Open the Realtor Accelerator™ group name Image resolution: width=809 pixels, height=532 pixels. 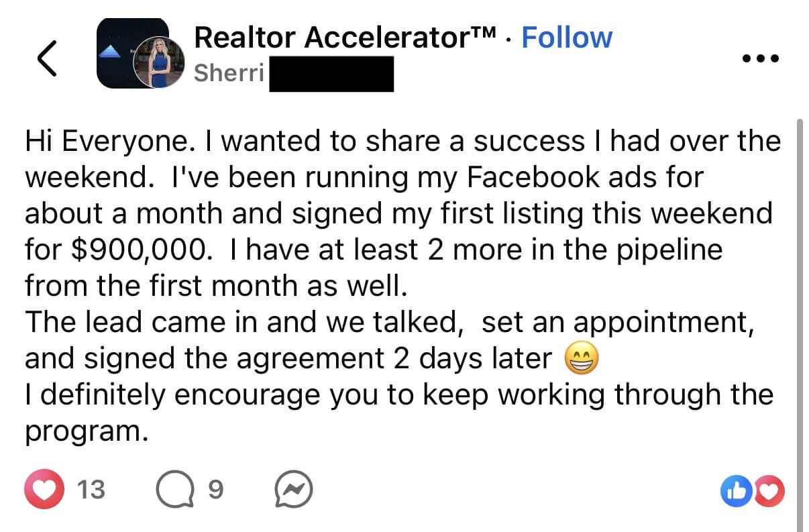[x=345, y=38]
